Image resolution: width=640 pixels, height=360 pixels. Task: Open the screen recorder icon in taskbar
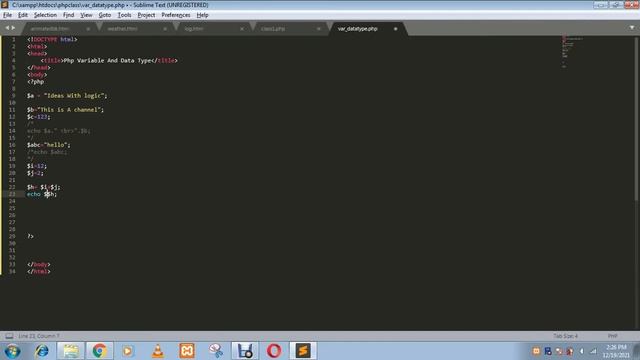[245, 351]
